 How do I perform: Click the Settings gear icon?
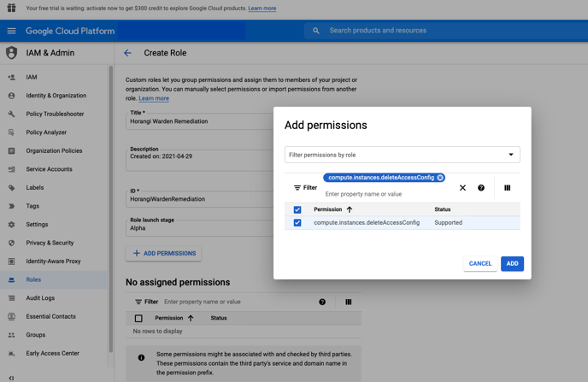(x=12, y=224)
